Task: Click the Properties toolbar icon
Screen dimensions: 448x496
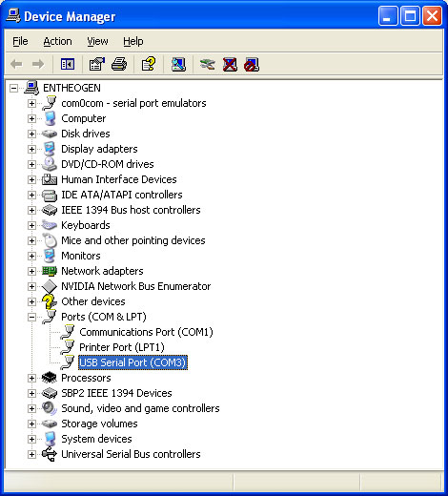Action: click(96, 65)
